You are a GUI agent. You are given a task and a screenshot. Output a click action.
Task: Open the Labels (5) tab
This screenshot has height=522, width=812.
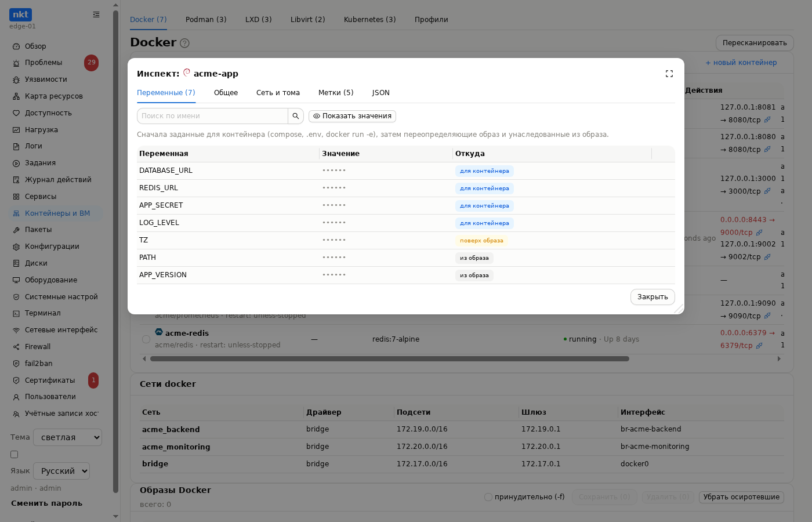336,93
